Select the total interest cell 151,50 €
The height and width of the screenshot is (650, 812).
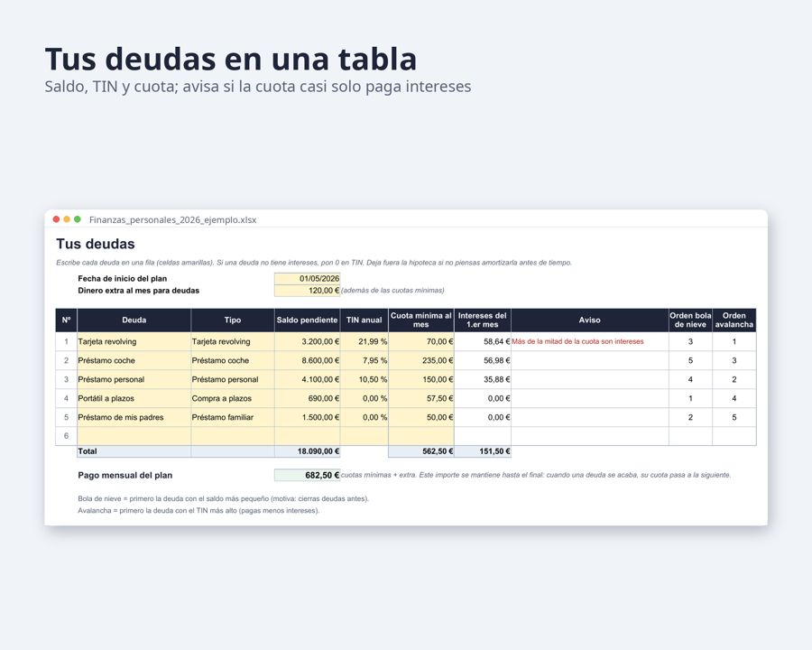coord(482,451)
